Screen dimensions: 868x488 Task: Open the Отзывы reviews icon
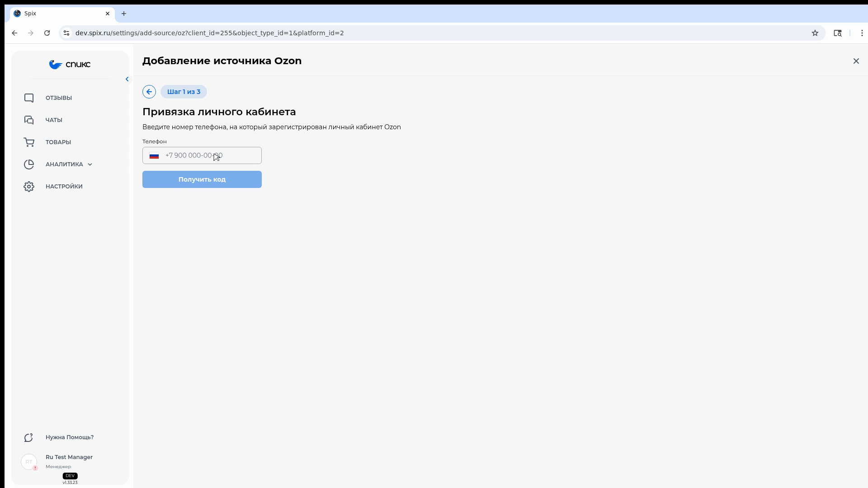(29, 98)
